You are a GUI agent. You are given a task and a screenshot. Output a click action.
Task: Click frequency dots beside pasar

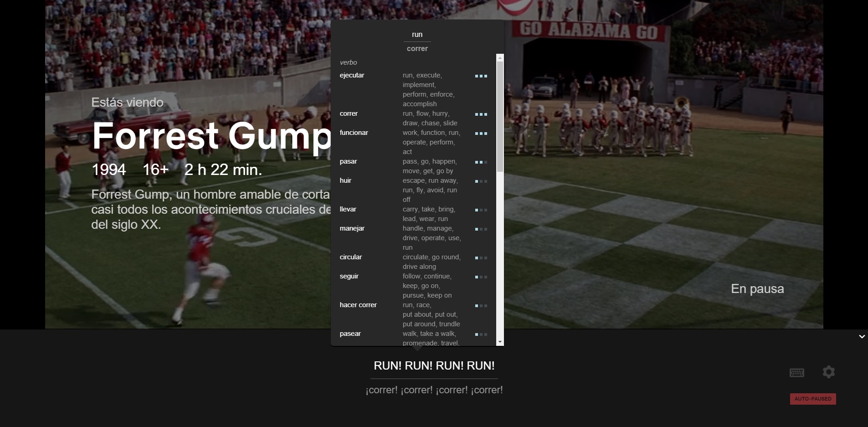tap(481, 162)
